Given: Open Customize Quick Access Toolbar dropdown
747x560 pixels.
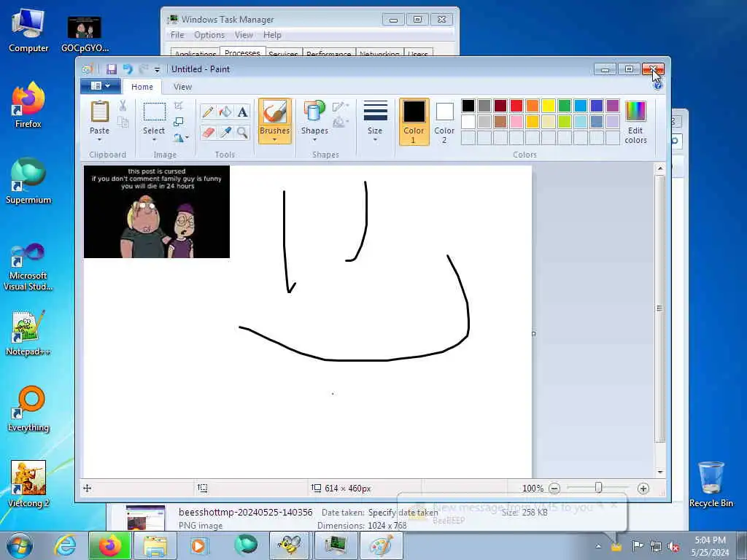Looking at the screenshot, I should pyautogui.click(x=158, y=70).
